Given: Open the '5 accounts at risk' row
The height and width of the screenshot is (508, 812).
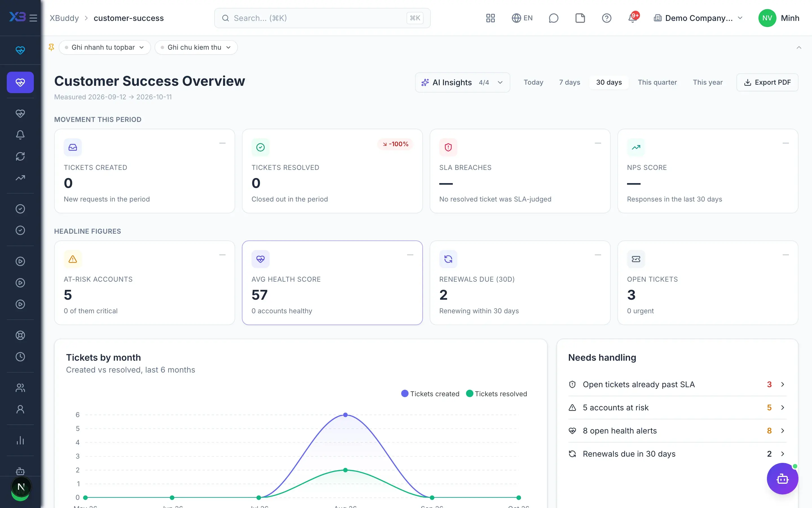Looking at the screenshot, I should [677, 408].
